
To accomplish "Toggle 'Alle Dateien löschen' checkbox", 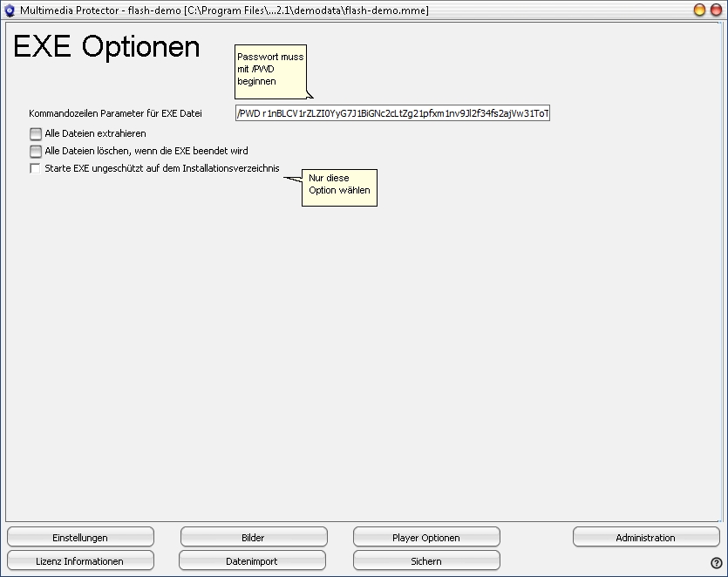I will 36,152.
